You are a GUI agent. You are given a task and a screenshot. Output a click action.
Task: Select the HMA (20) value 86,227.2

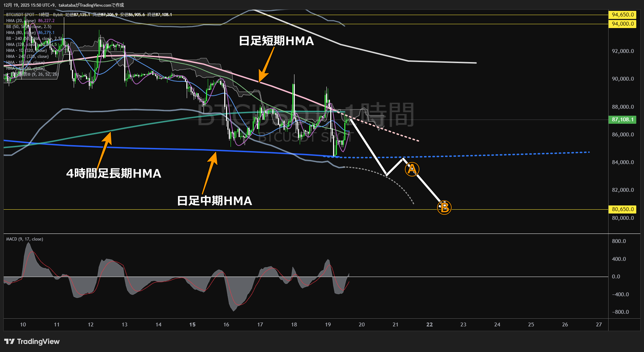pyautogui.click(x=46, y=21)
